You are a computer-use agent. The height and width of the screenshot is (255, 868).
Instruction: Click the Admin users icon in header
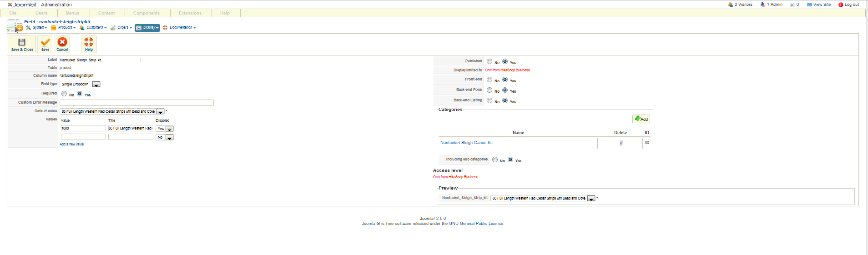(763, 5)
